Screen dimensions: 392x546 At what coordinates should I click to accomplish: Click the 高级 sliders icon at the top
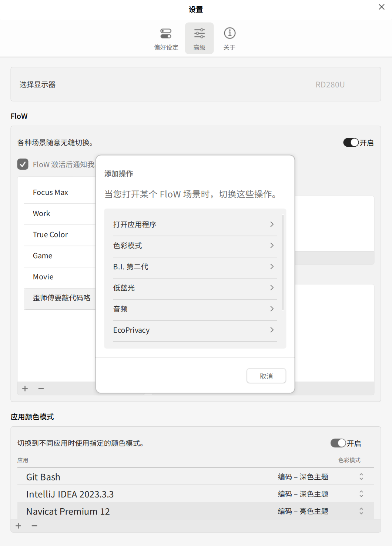point(199,33)
